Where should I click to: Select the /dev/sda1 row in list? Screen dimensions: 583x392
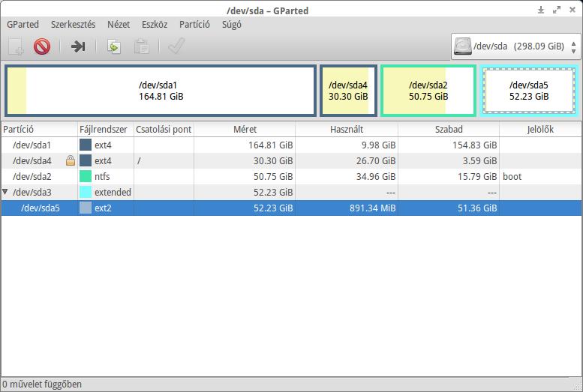(x=291, y=145)
